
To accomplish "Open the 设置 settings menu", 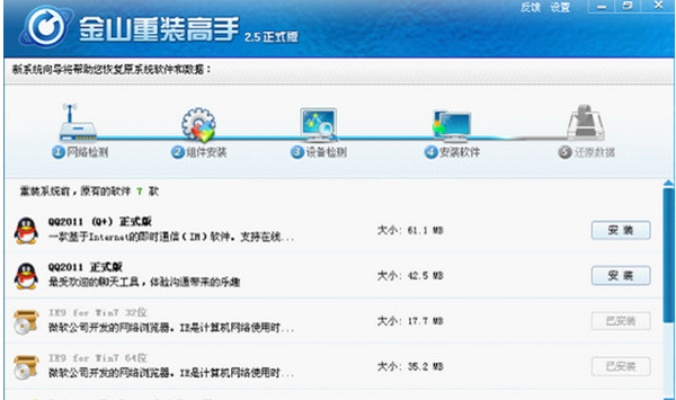I will pyautogui.click(x=560, y=7).
